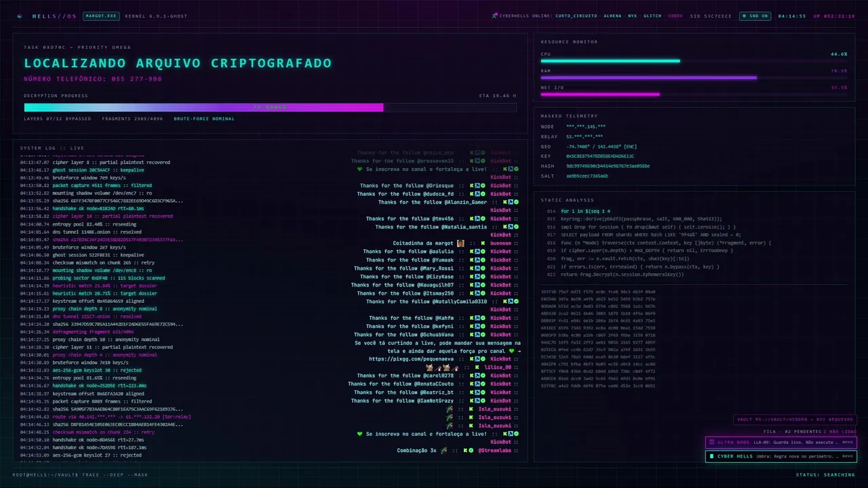This screenshot has height=488, width=868.
Task: Select CODEX in online members
Action: point(675,16)
